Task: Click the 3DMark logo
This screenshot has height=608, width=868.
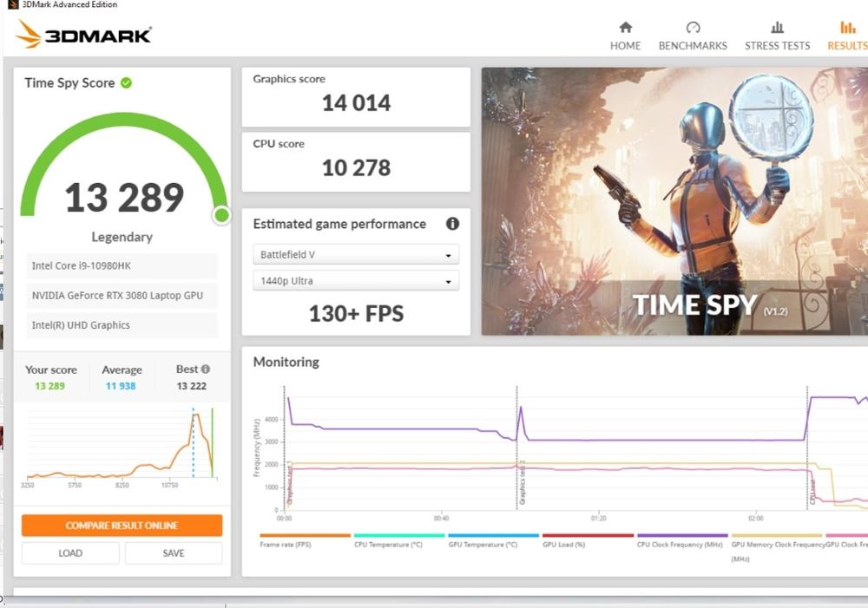Action: click(x=83, y=35)
